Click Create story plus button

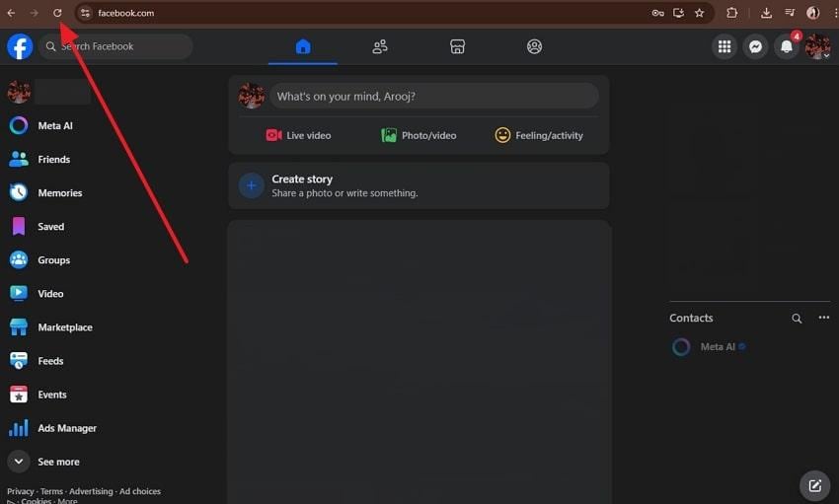(251, 185)
